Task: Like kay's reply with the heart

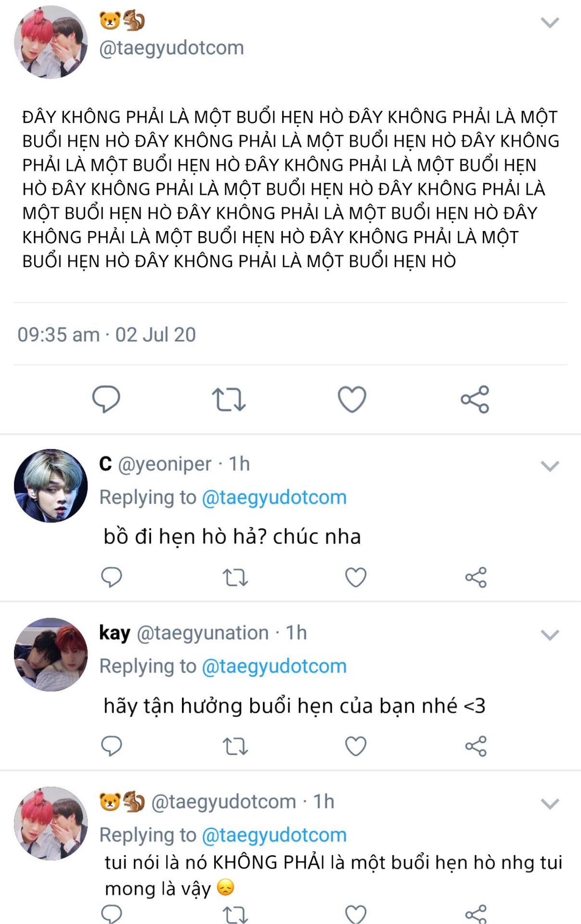Action: [356, 746]
